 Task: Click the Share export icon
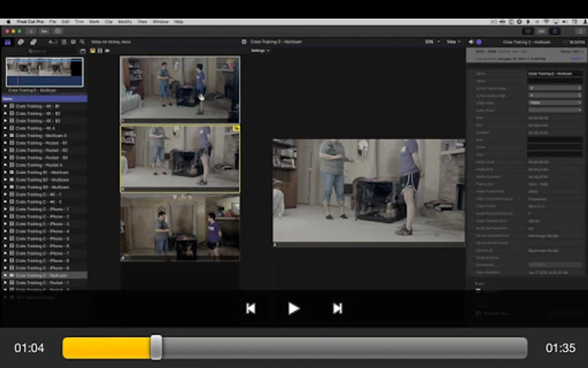pyautogui.click(x=580, y=31)
